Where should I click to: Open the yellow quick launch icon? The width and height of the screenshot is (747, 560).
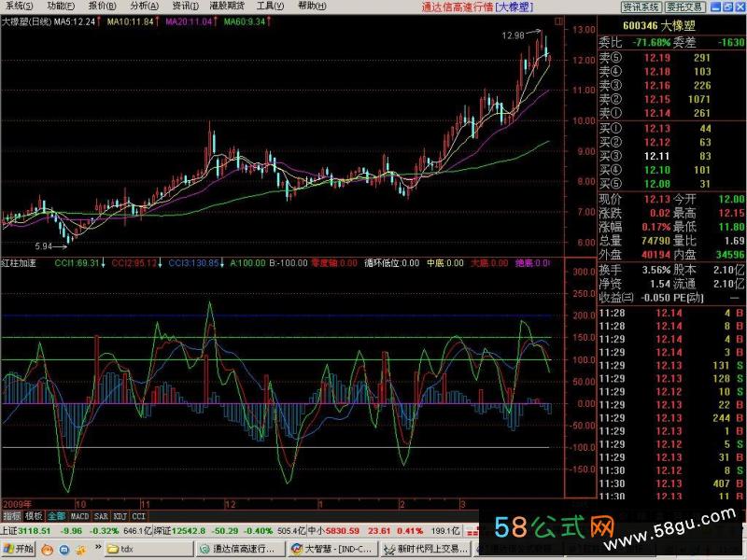pyautogui.click(x=81, y=550)
